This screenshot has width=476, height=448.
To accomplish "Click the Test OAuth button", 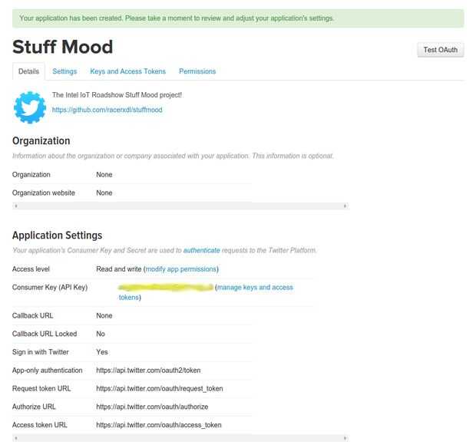I will coord(441,50).
